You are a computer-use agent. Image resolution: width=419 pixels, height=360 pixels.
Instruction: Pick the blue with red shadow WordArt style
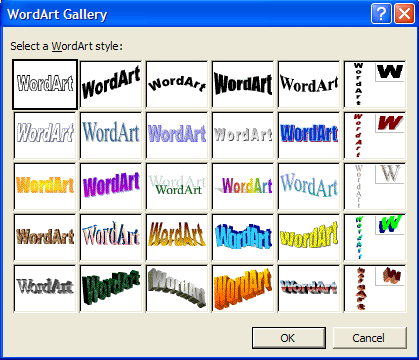pos(309,135)
